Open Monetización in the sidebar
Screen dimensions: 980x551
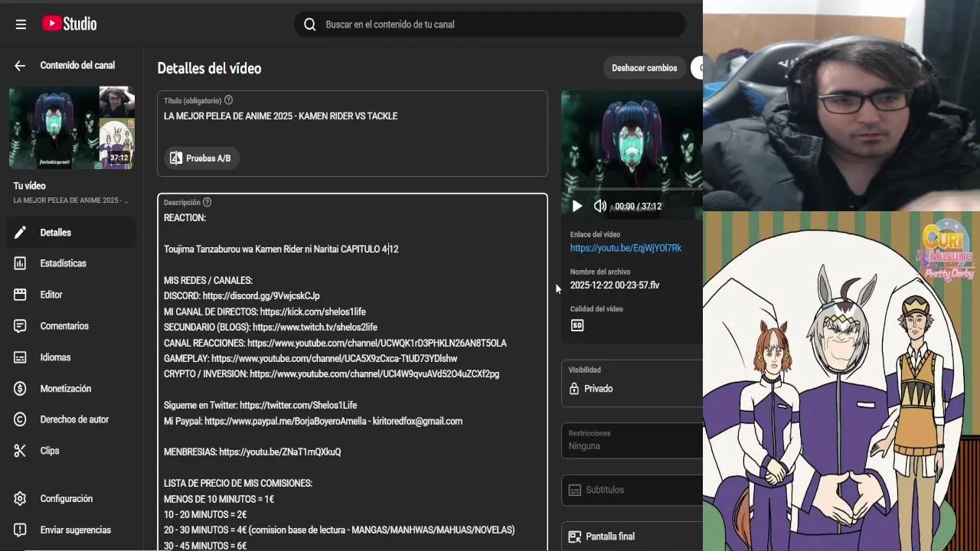coord(72,389)
